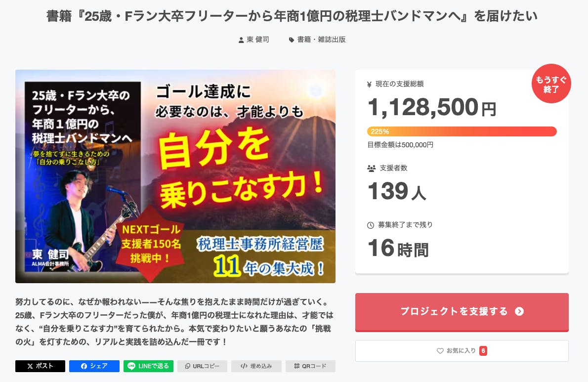Click the LINE icon in LINEで送る
The height and width of the screenshot is (382, 588).
(x=131, y=366)
